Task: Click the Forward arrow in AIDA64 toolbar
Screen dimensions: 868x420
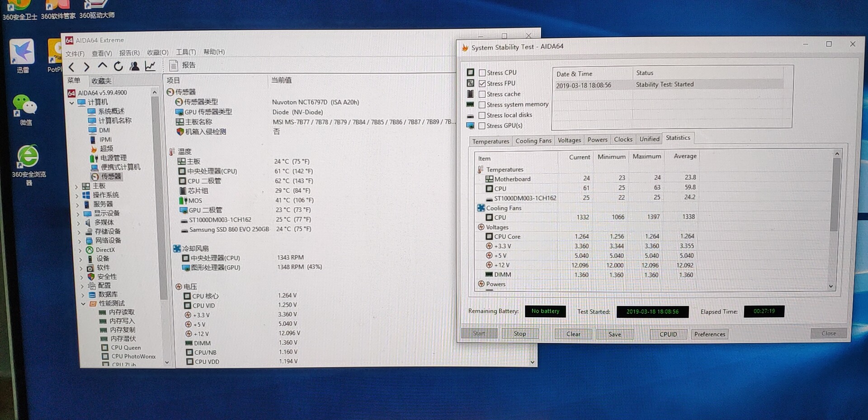Action: click(x=87, y=67)
